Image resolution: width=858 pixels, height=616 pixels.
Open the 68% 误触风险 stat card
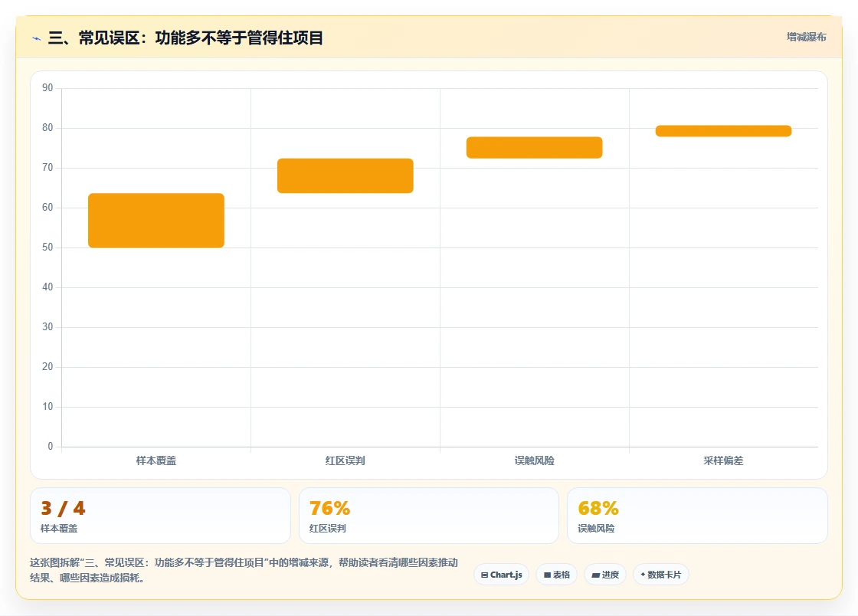697,516
